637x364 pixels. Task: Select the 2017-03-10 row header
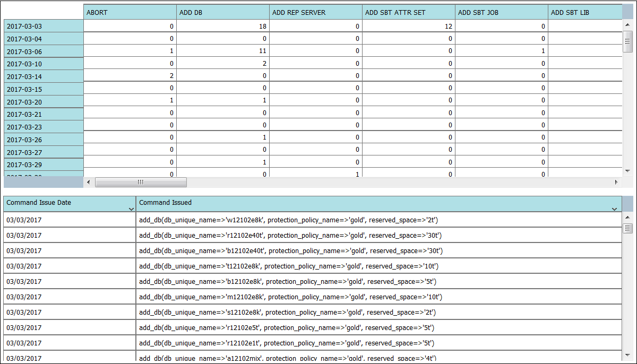tap(44, 64)
